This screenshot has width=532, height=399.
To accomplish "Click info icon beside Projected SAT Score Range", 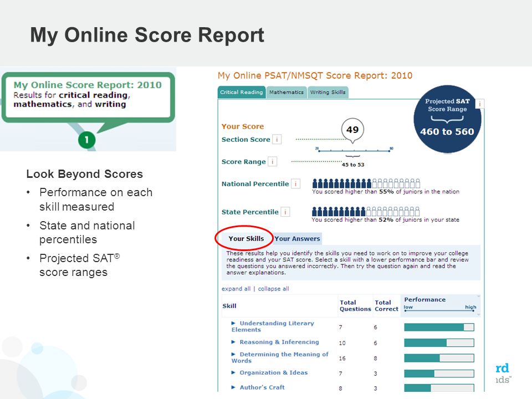I will click(x=480, y=104).
